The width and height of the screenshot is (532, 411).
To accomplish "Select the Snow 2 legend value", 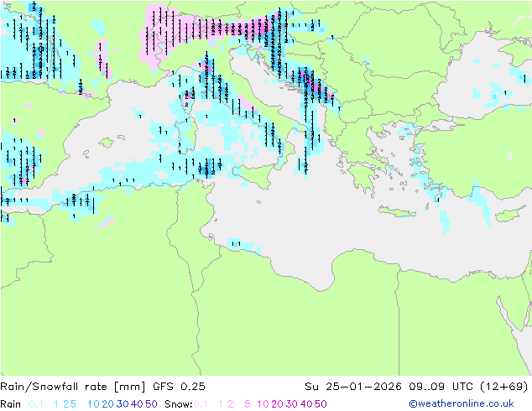I will (x=231, y=404).
